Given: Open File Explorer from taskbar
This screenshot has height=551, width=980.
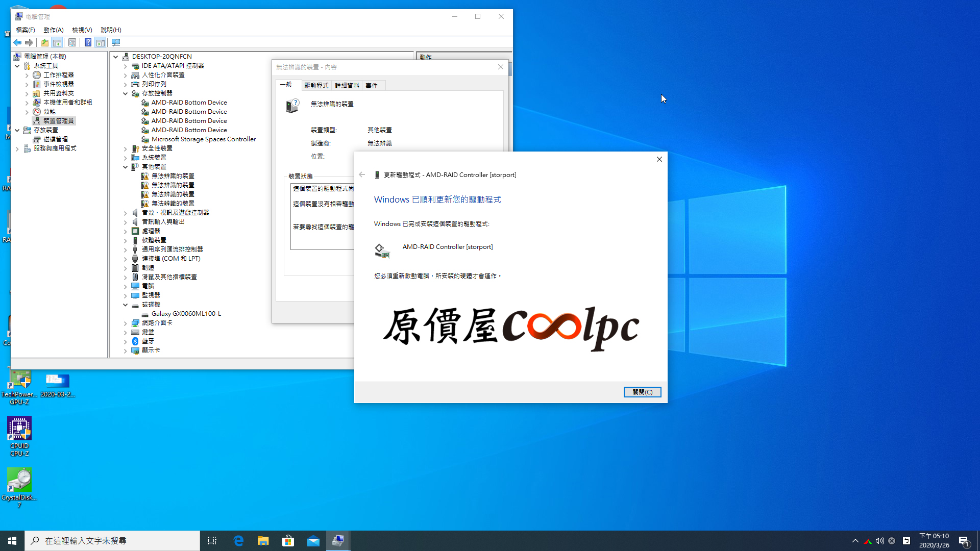Looking at the screenshot, I should [263, 541].
